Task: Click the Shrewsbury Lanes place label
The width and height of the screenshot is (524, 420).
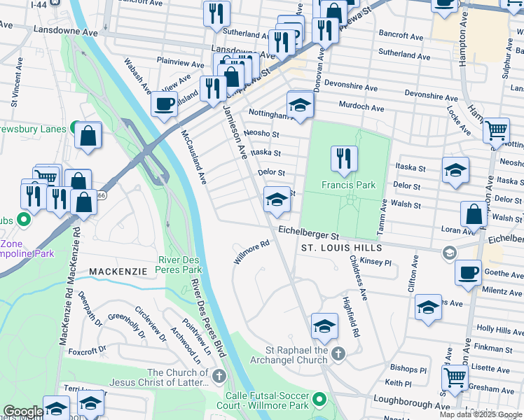Action: tap(33, 129)
